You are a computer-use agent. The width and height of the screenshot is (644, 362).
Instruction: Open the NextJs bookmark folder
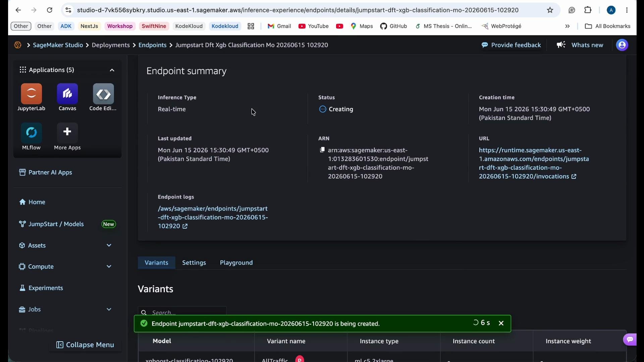(89, 26)
